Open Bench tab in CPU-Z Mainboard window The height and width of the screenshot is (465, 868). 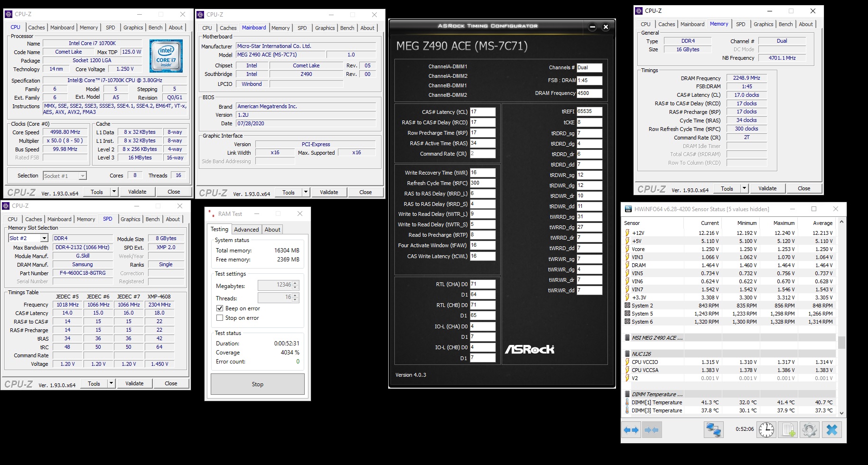tap(347, 28)
